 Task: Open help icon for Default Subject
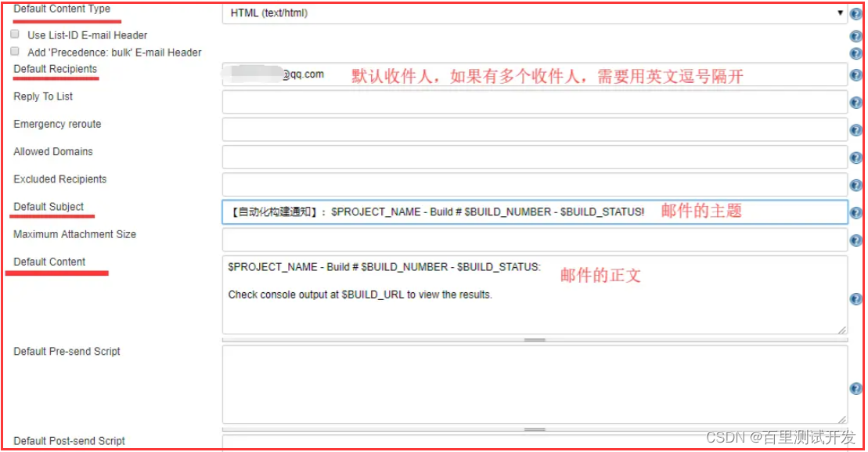pos(855,213)
